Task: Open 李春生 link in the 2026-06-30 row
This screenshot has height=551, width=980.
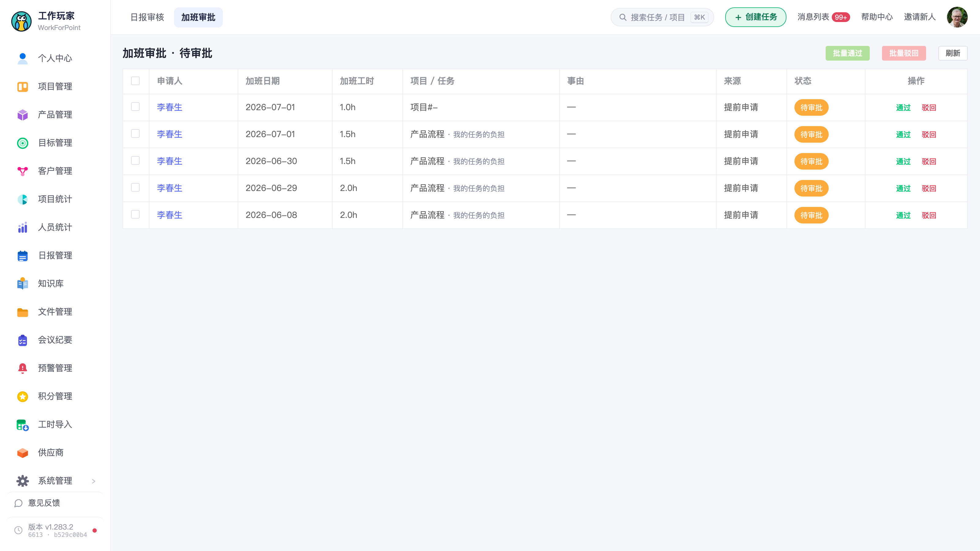Action: (170, 161)
